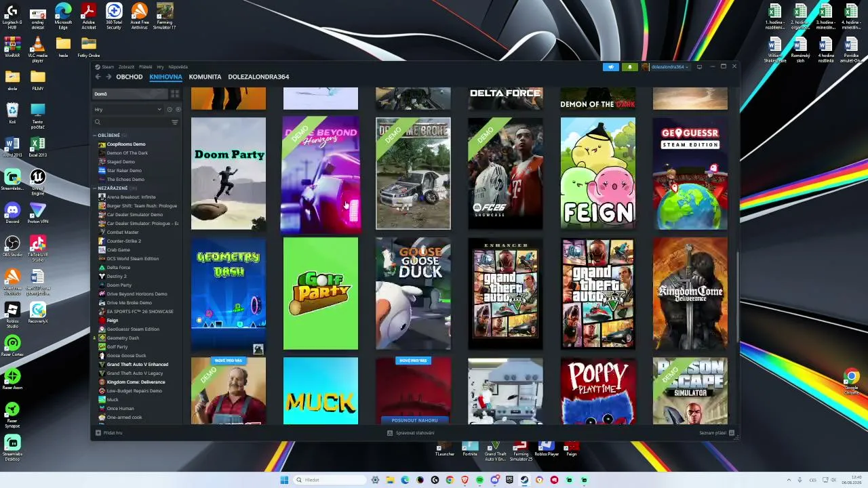
Task: Open the dolezalondra364 account dropdown
Action: pos(666,66)
